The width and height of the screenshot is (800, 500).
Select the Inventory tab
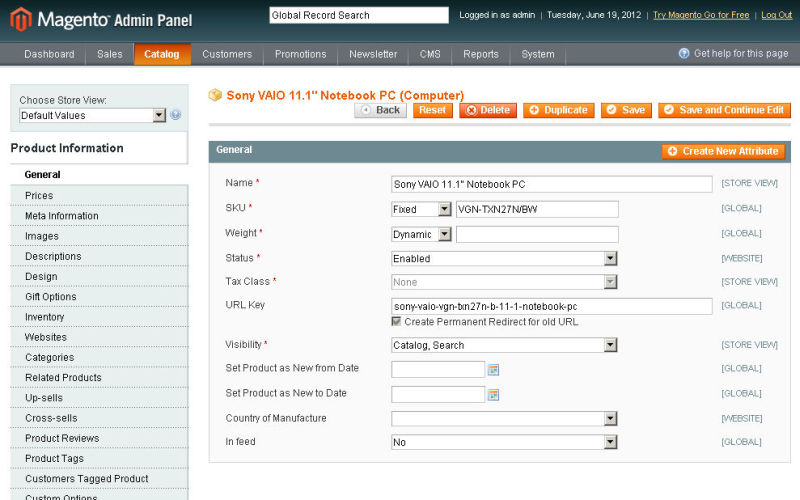tap(99, 317)
